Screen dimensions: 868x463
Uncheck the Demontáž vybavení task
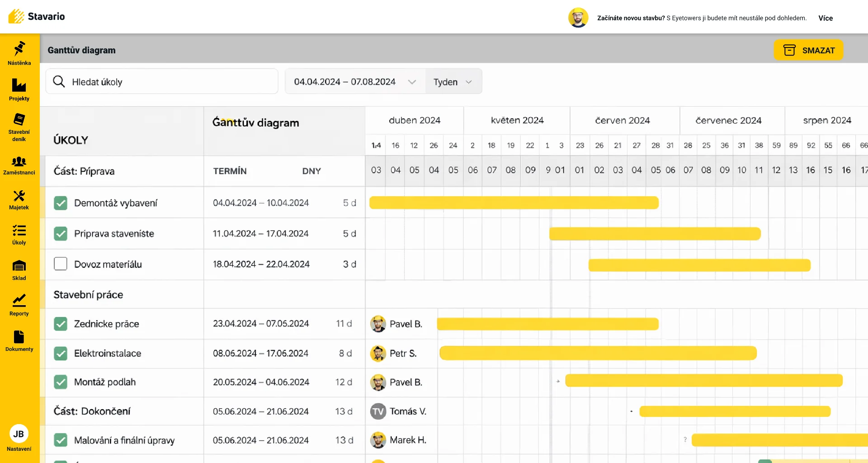(61, 203)
